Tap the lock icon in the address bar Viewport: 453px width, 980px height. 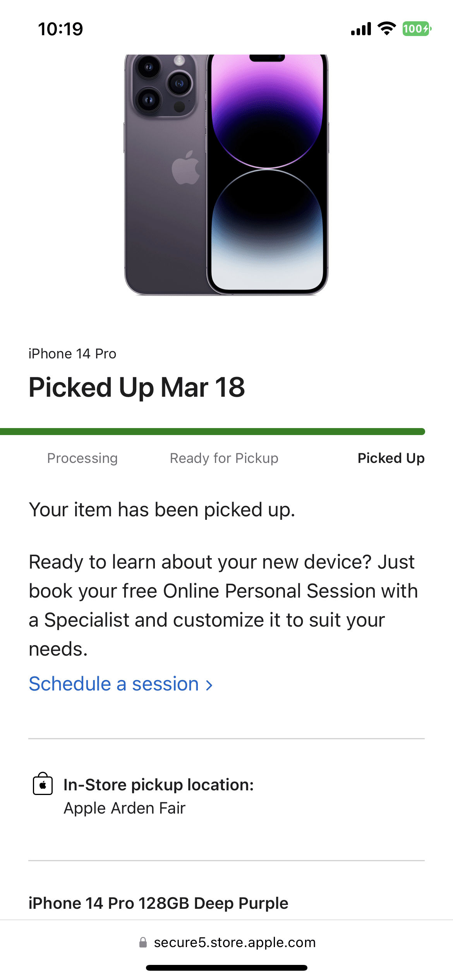point(143,942)
